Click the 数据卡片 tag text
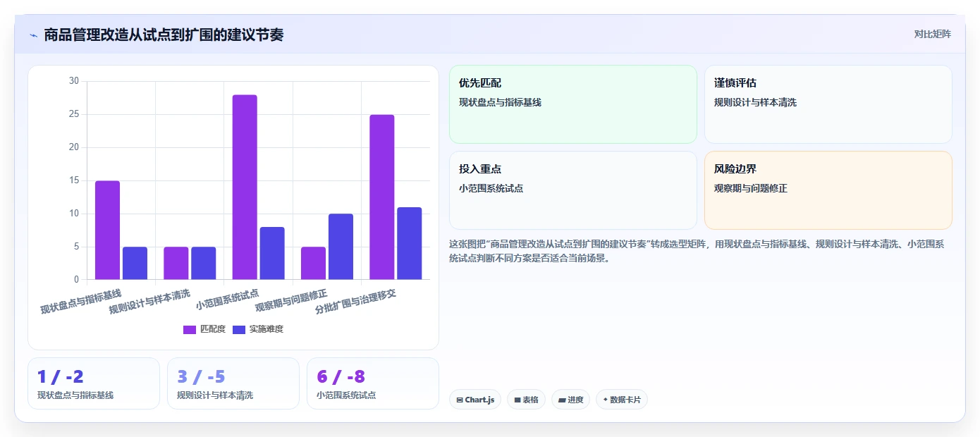Image resolution: width=980 pixels, height=437 pixels. pos(625,400)
